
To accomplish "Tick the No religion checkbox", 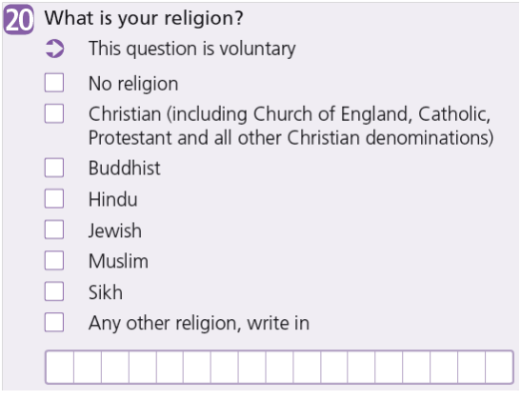I will tap(54, 83).
